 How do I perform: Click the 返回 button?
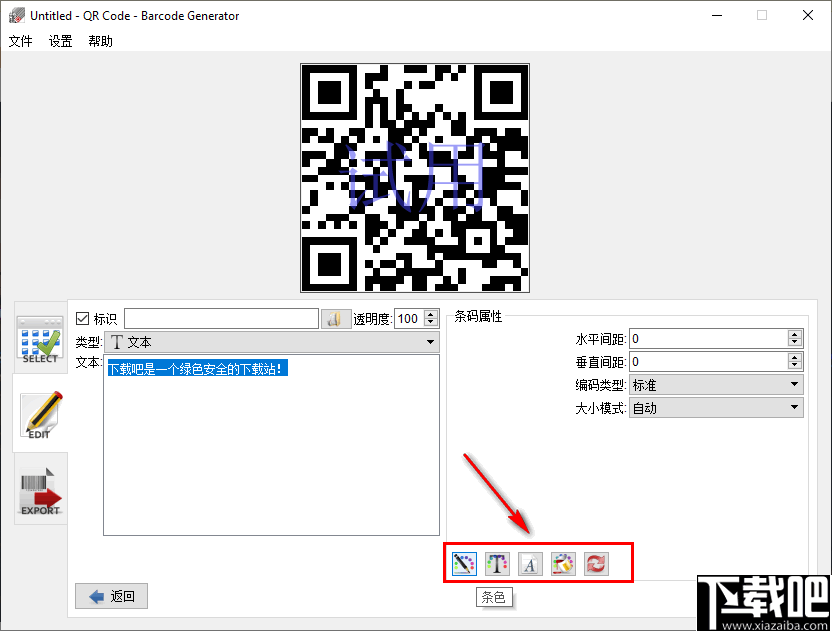tap(110, 596)
